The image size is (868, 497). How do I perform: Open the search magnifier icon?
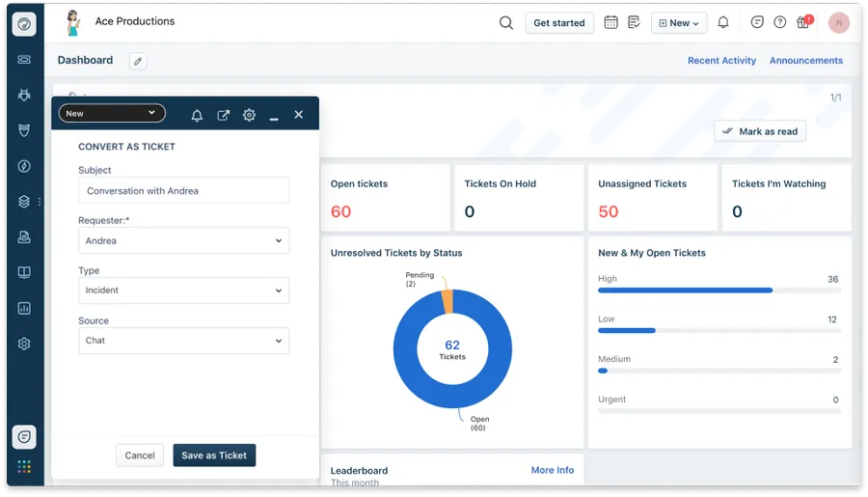[x=505, y=23]
